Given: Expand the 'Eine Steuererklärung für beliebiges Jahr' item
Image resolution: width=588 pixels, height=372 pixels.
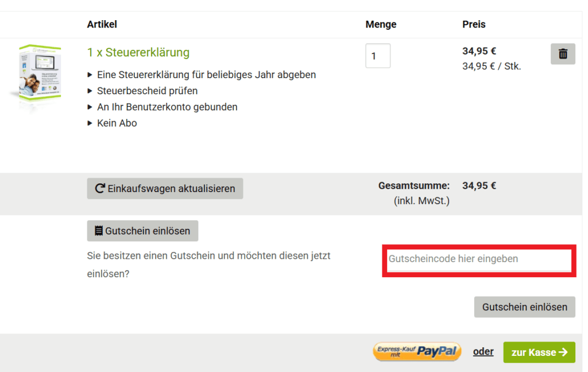Looking at the screenshot, I should (90, 75).
